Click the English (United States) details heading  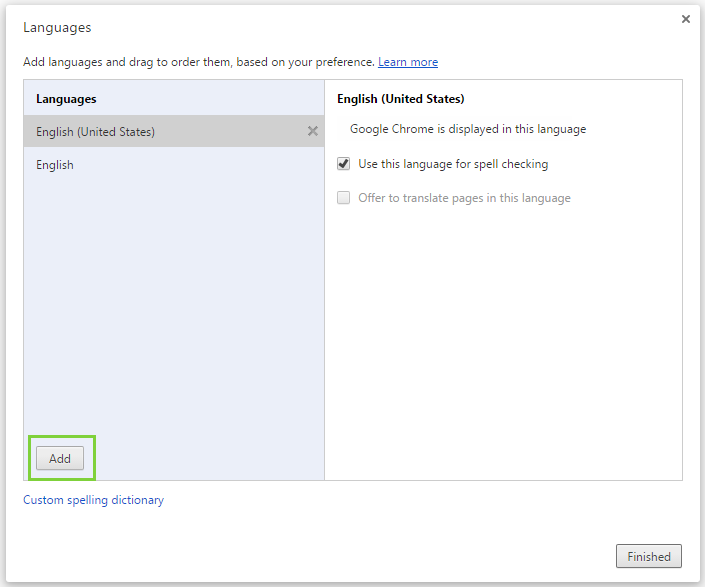tap(400, 99)
